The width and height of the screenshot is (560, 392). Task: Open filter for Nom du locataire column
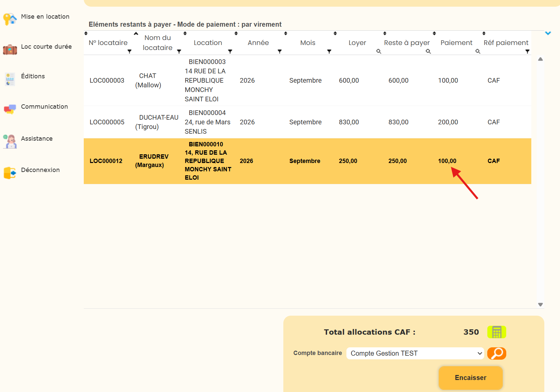click(179, 51)
